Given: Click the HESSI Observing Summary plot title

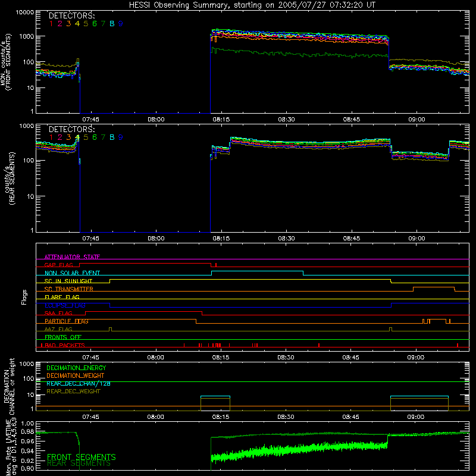Looking at the screenshot, I should [x=252, y=5].
